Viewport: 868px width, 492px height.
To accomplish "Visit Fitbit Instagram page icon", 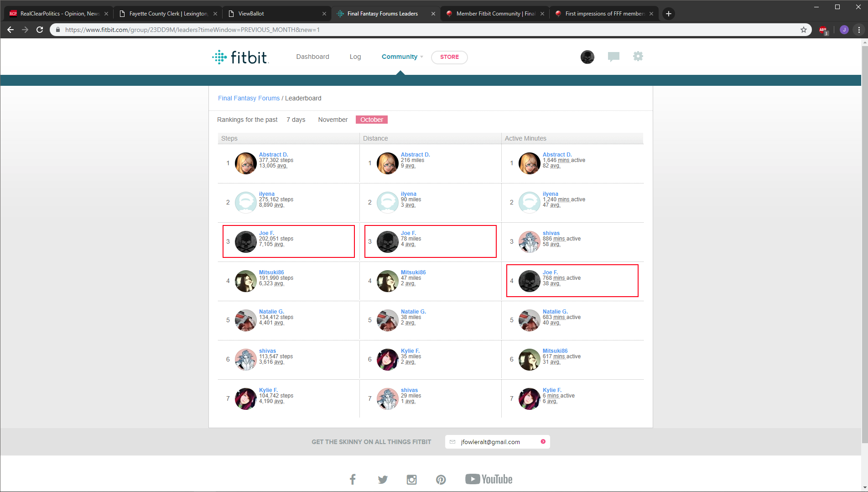I will pos(411,479).
